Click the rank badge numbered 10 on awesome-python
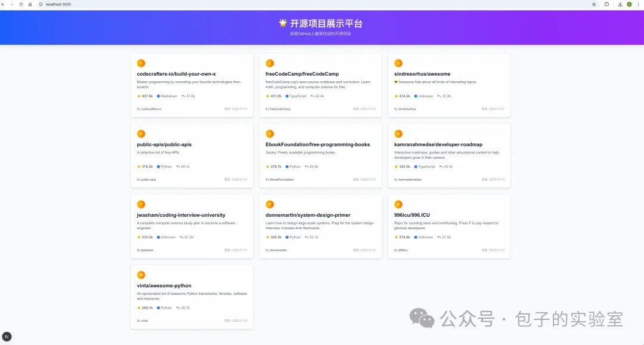Screen dimensions: 644x345 click(x=141, y=275)
